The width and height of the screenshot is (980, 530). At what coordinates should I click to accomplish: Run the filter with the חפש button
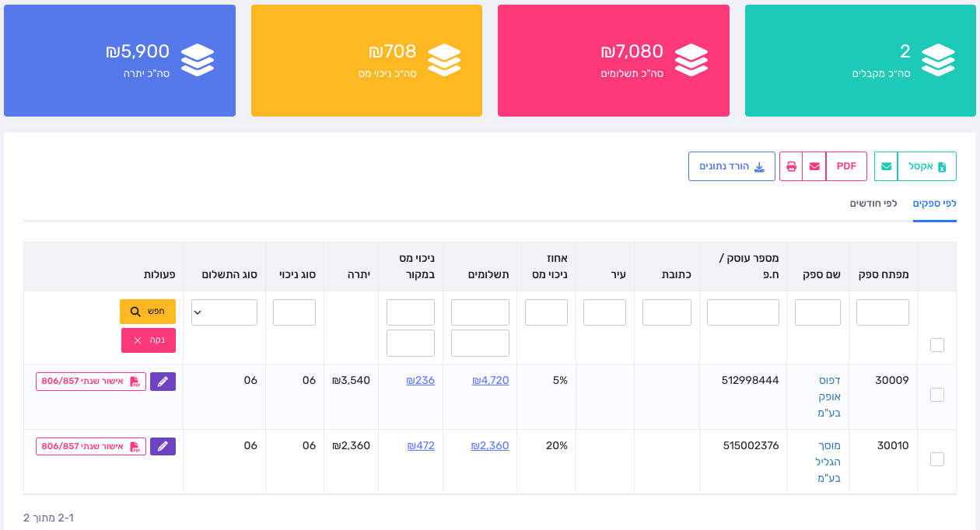pyautogui.click(x=148, y=312)
